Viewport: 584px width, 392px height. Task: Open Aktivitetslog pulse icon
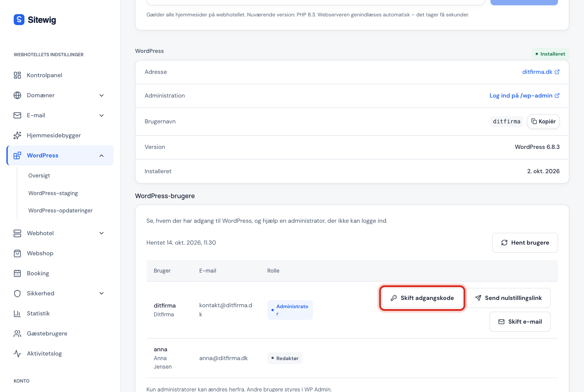pos(17,353)
